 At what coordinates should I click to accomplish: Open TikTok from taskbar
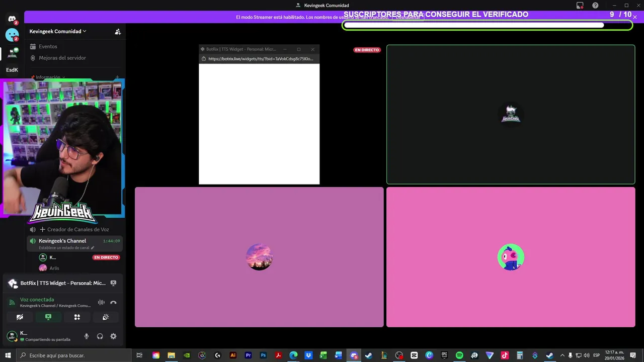point(505,355)
